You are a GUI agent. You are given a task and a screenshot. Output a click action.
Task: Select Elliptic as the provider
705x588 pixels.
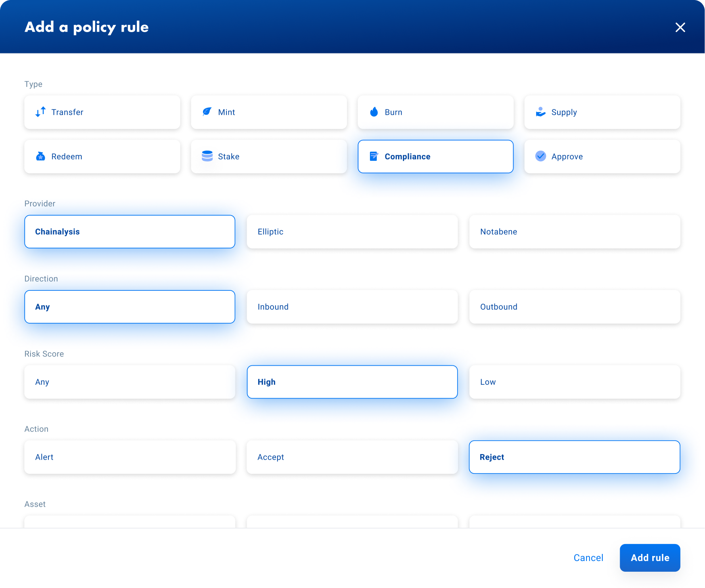pos(352,231)
